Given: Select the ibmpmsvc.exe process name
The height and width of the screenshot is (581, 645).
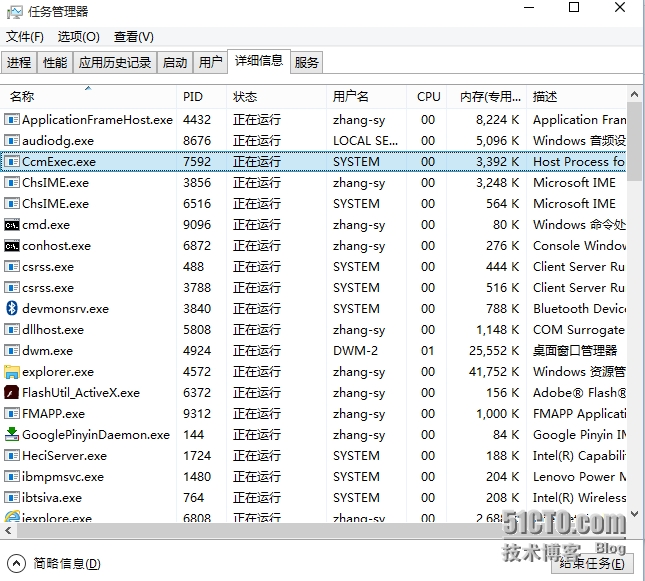Looking at the screenshot, I should [63, 476].
